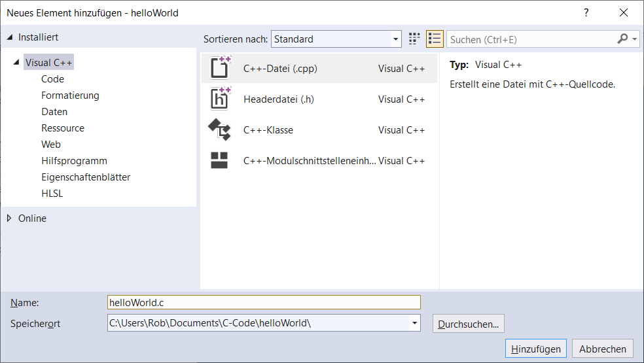Select the Headerdatei (.h) template icon
The width and height of the screenshot is (644, 363).
click(x=219, y=99)
